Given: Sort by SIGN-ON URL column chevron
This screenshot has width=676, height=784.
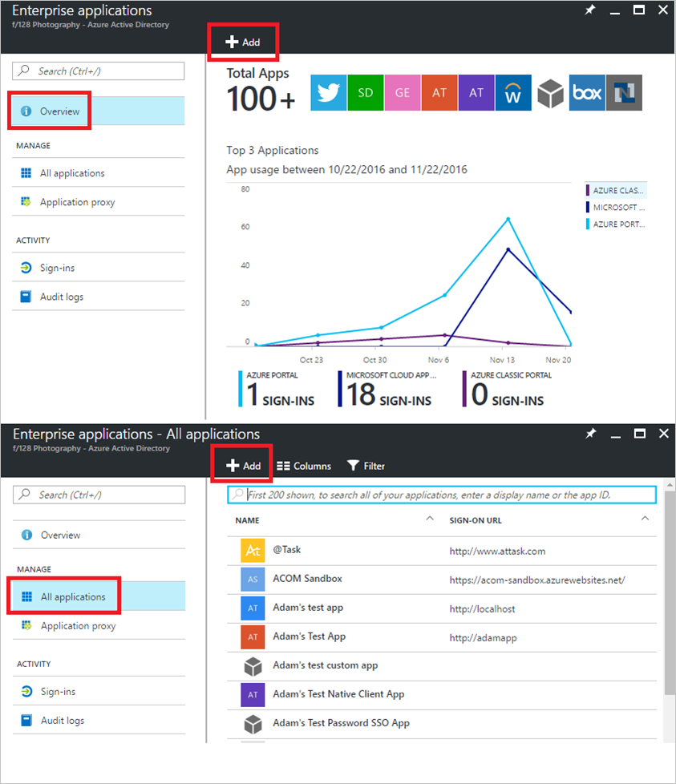Looking at the screenshot, I should [645, 519].
